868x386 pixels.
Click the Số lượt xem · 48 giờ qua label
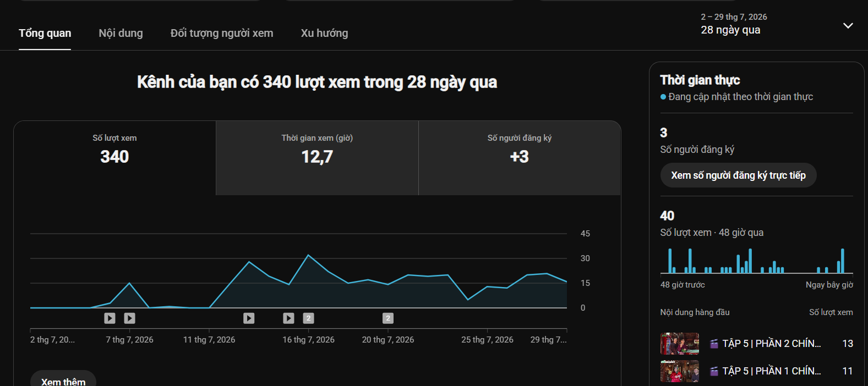point(712,233)
